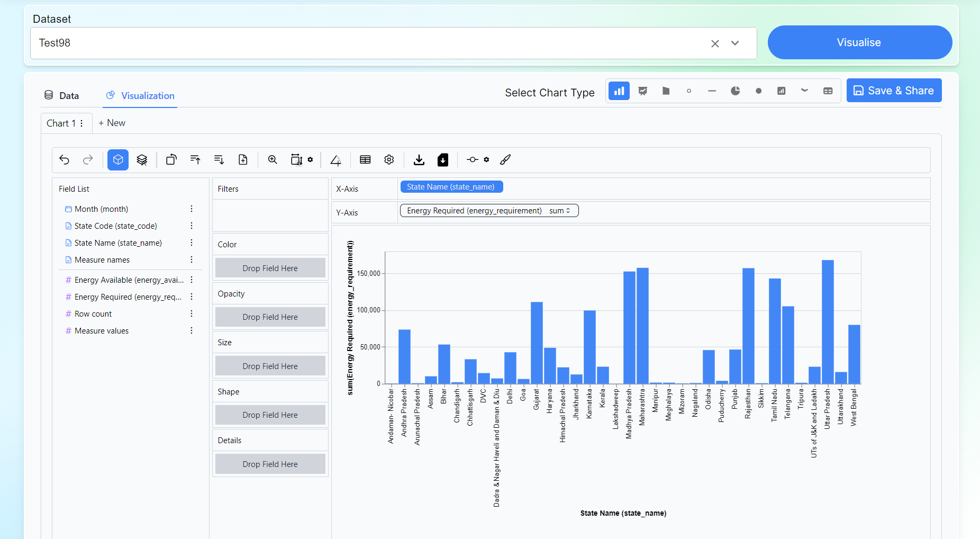Open options menu for State Name field
Screen dimensions: 980x539
[x=192, y=243]
